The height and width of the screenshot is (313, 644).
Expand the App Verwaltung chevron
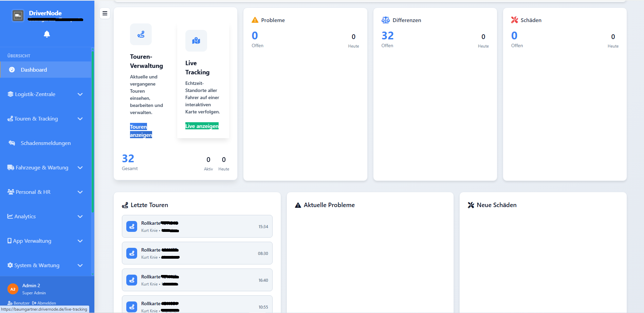(x=80, y=241)
